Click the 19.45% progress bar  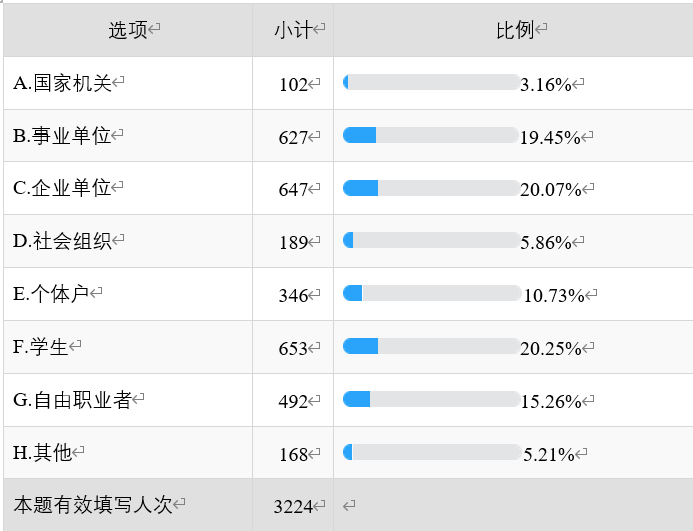(x=431, y=135)
